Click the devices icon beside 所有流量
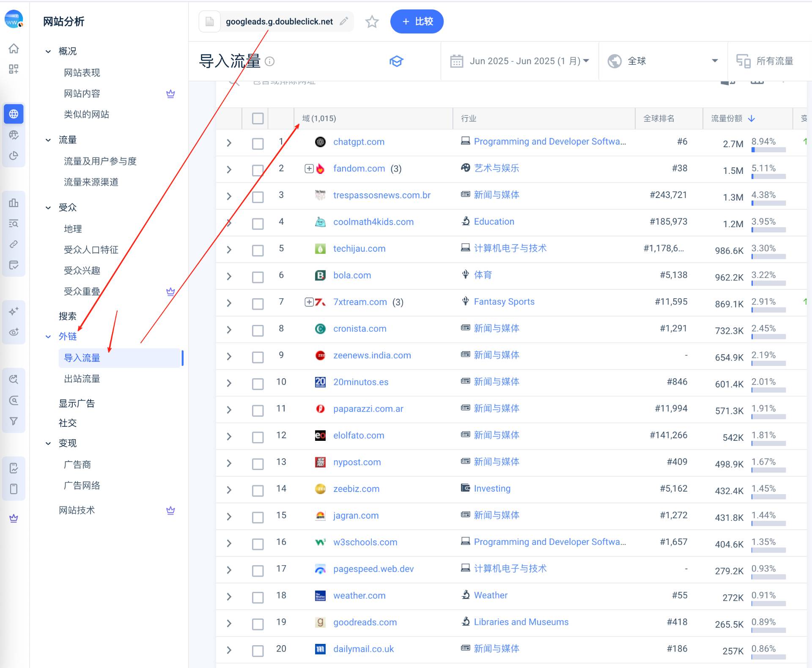Image resolution: width=812 pixels, height=668 pixels. coord(743,61)
